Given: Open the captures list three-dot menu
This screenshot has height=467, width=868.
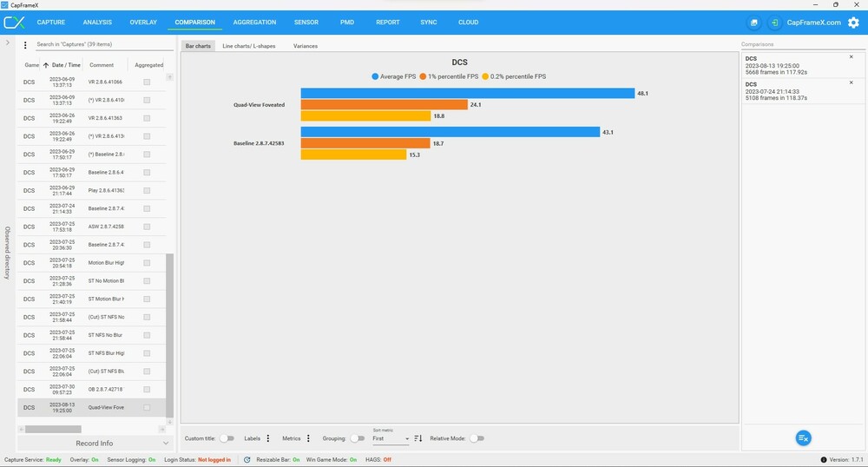Looking at the screenshot, I should point(25,45).
